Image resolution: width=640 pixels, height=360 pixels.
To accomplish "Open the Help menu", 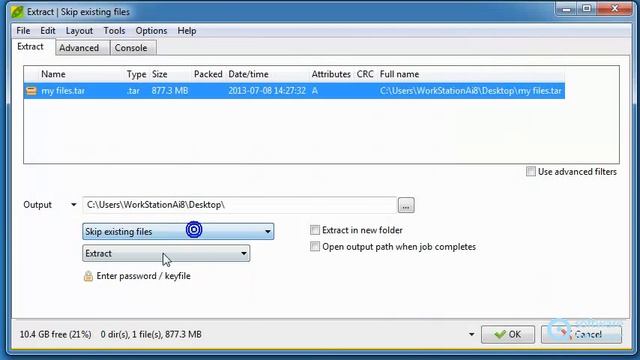I will 187,31.
